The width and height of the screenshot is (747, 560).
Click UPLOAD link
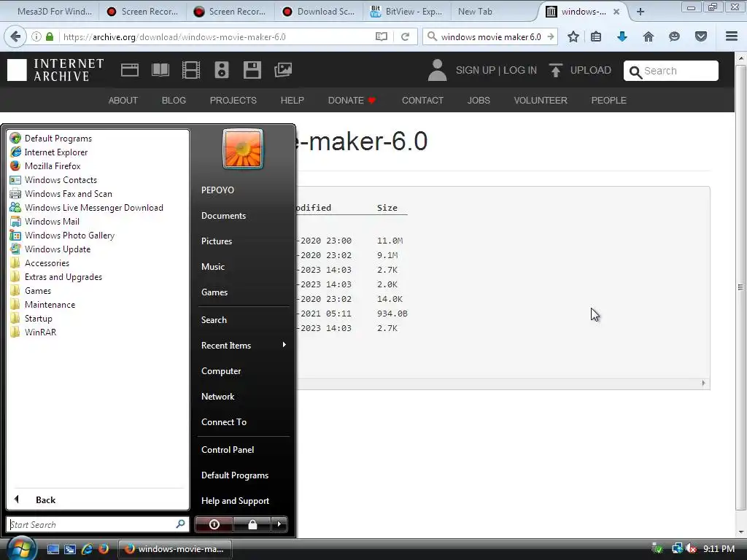(580, 70)
